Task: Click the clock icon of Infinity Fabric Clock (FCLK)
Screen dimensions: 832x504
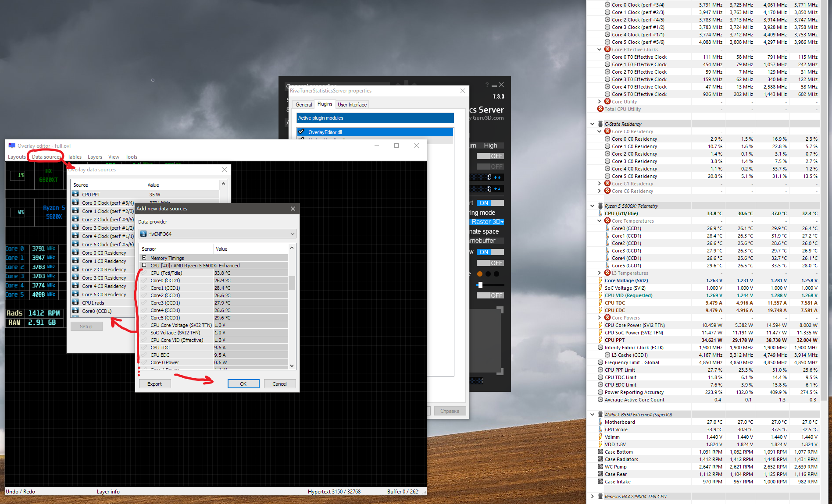Action: click(600, 348)
